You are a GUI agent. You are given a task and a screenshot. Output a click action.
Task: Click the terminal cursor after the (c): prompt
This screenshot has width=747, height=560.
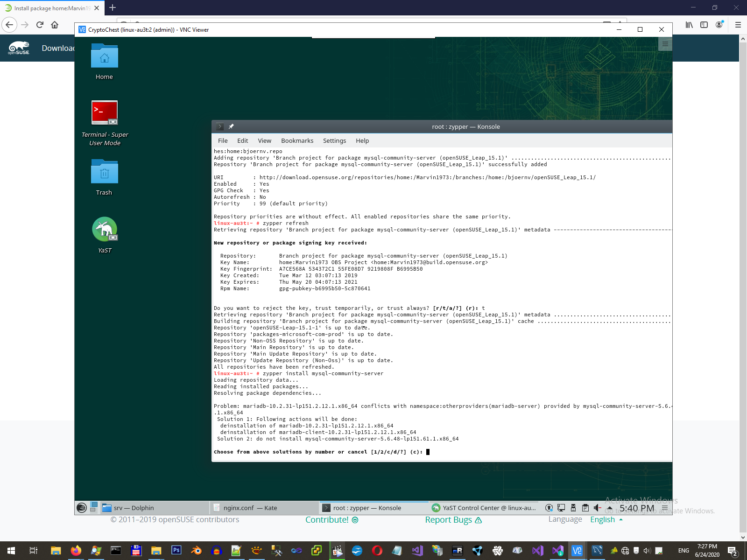click(x=428, y=452)
